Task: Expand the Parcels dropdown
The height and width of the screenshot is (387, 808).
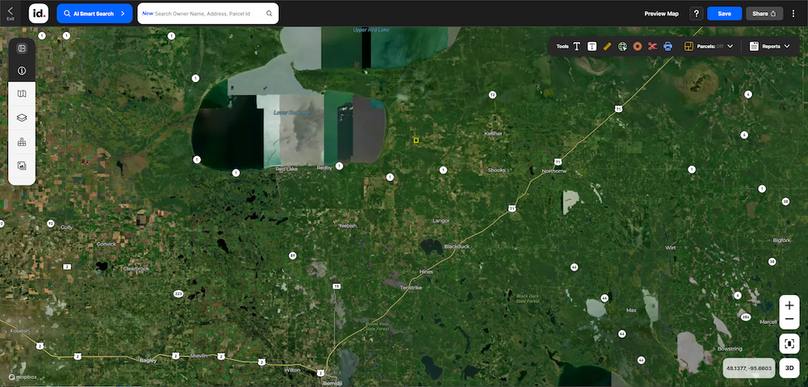Action: coord(730,46)
